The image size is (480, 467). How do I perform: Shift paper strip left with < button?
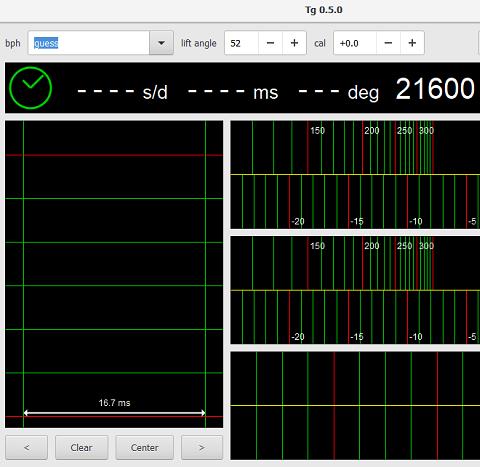[27, 447]
